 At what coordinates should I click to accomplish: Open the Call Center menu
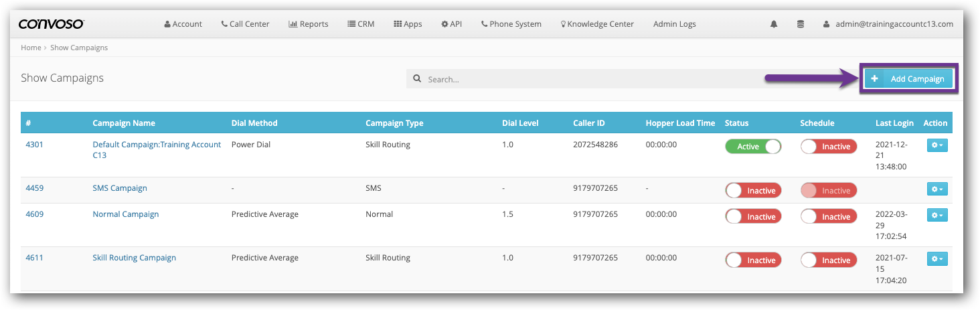[245, 24]
